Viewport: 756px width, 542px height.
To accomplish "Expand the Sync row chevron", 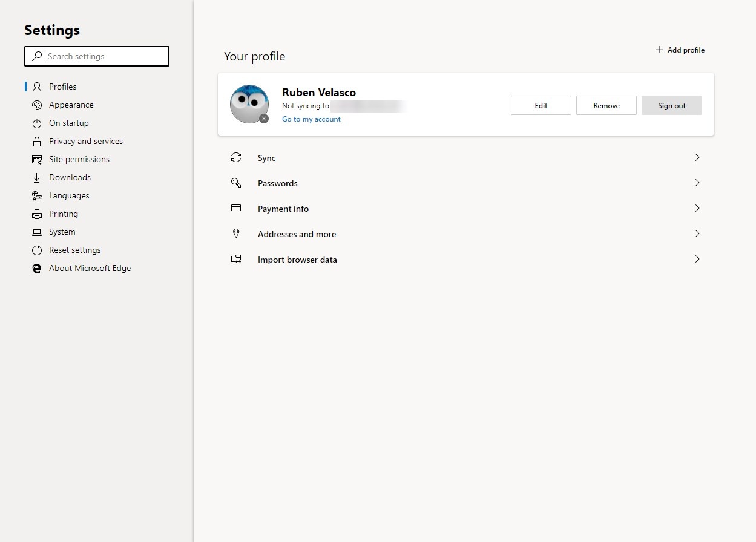I will point(697,157).
